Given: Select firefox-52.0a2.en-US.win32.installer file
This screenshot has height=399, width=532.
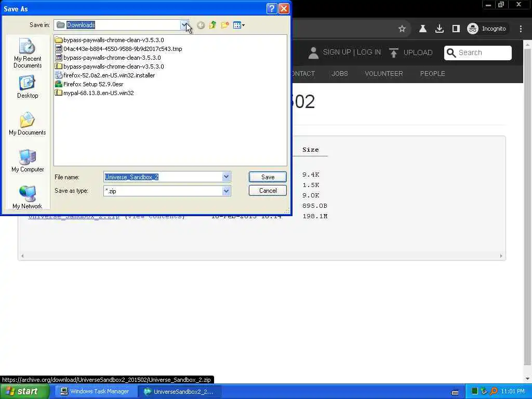Looking at the screenshot, I should (105, 75).
